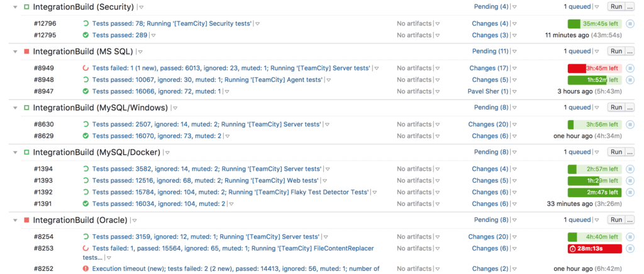Run IntegrationBuild (MySQL/Windows)

pos(616,107)
